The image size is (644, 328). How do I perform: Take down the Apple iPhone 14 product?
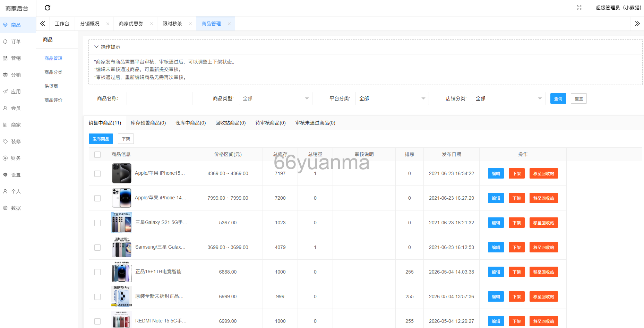point(517,198)
